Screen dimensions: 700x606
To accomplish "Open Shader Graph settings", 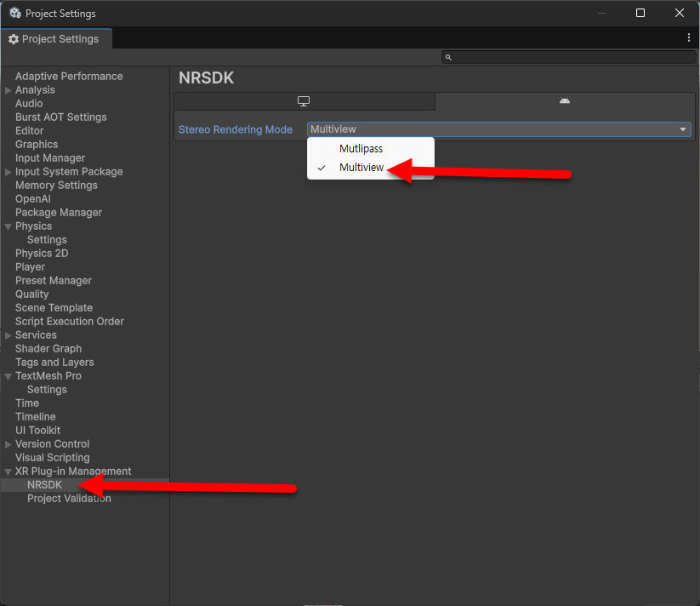I will (48, 349).
